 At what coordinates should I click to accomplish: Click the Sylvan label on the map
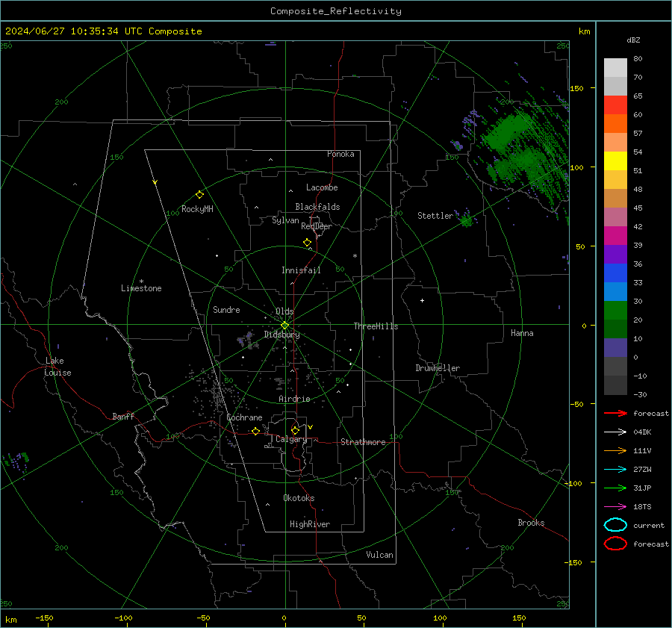[285, 220]
